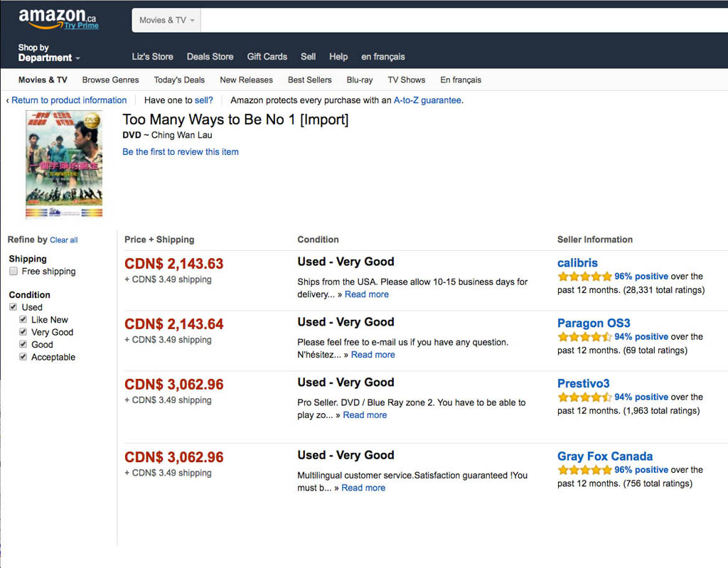This screenshot has height=568, width=728.
Task: Open the Deals Store menu item
Action: (x=210, y=57)
